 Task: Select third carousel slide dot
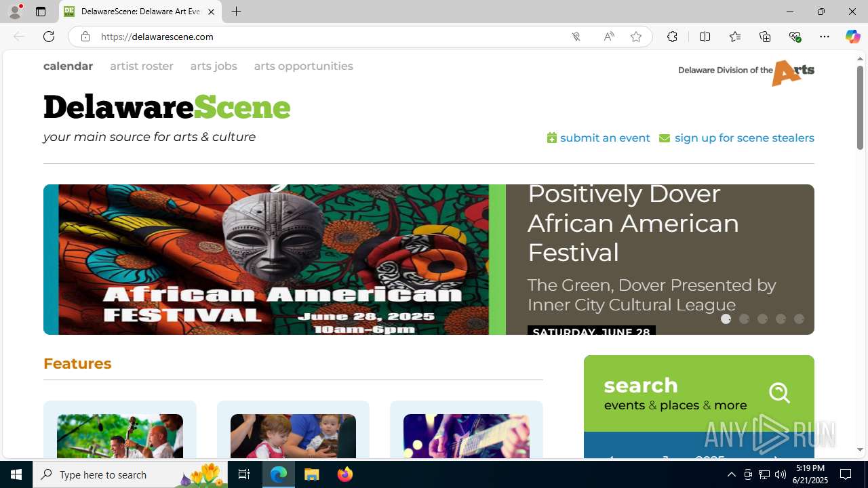(762, 319)
